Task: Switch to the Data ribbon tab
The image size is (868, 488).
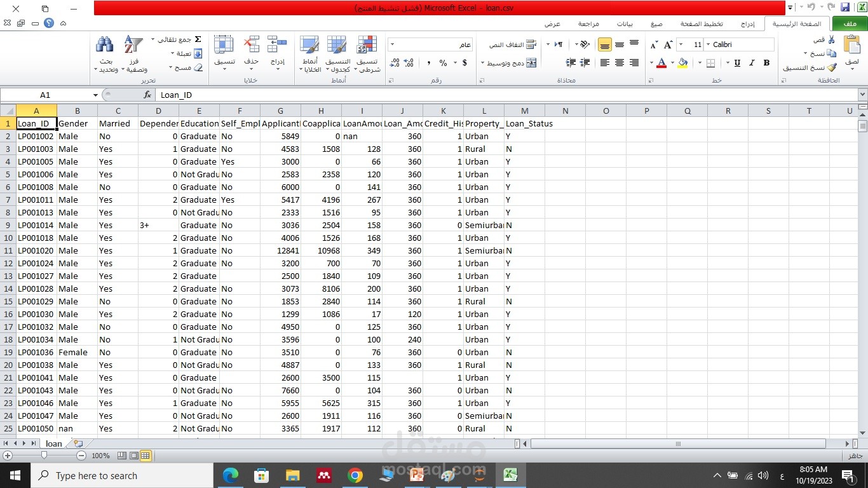Action: (x=625, y=24)
